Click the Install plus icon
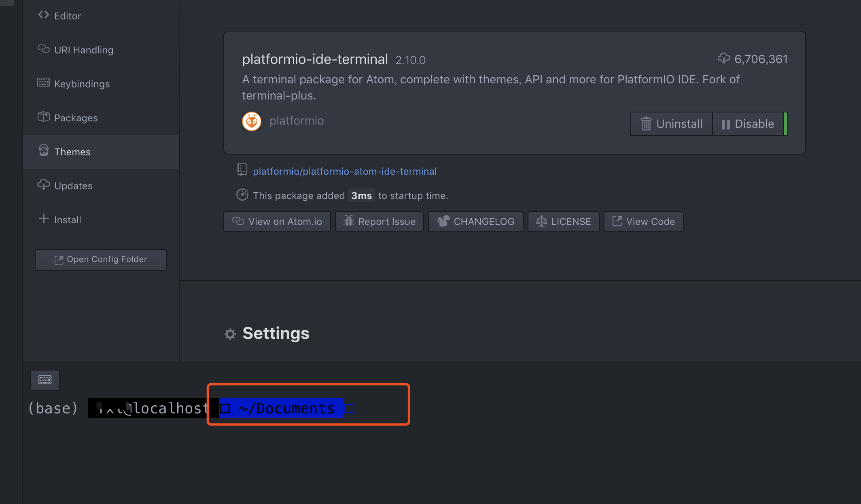This screenshot has width=861, height=504. 44,219
